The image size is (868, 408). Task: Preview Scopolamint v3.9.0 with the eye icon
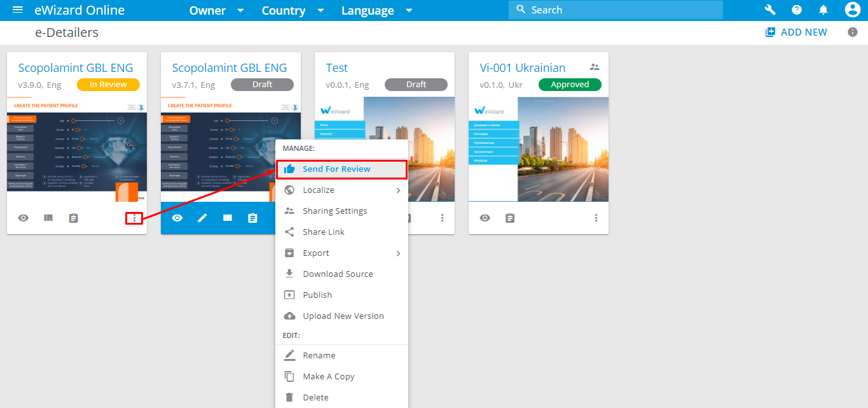24,218
